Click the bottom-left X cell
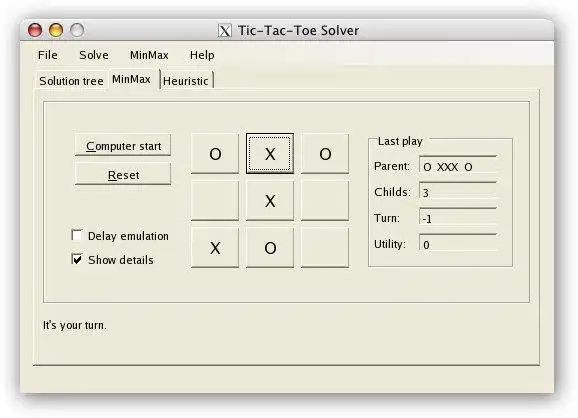The image size is (578, 418). coord(215,247)
